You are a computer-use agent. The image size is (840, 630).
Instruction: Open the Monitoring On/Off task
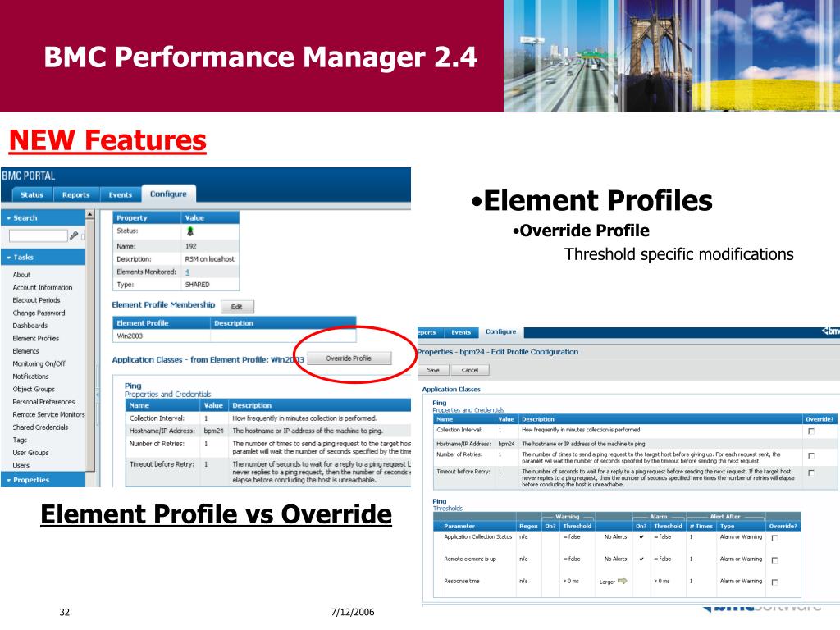tap(39, 363)
